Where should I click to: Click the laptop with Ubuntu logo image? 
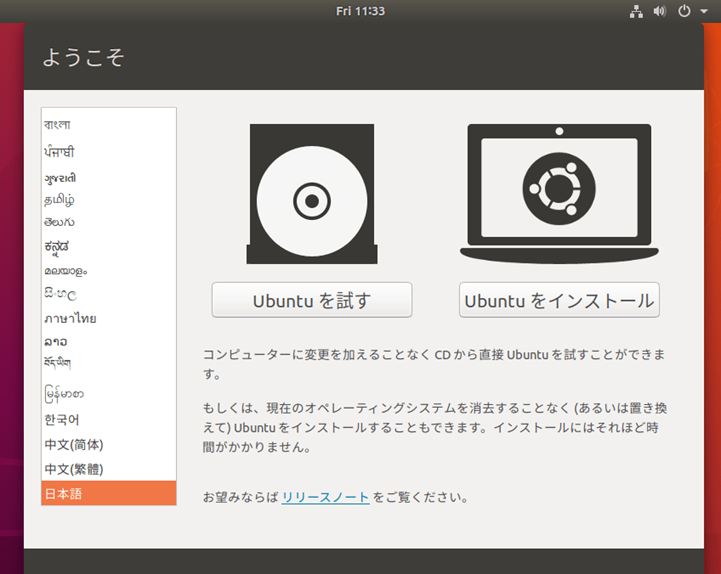tap(559, 194)
